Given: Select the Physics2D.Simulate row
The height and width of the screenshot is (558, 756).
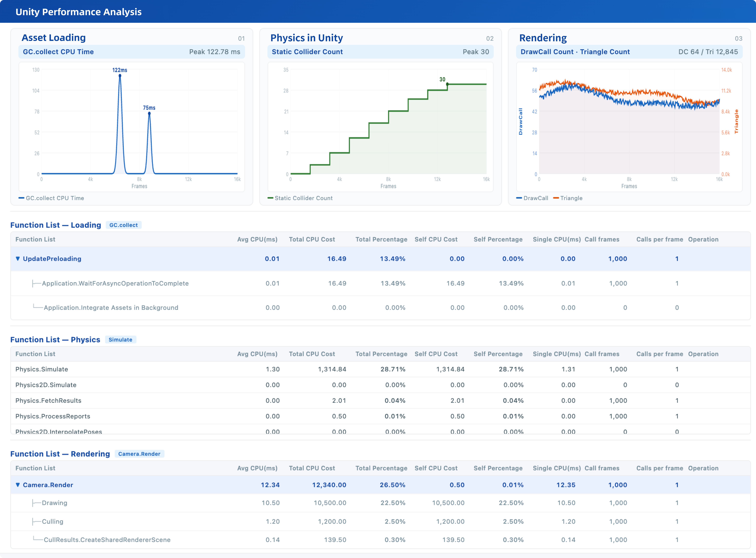Looking at the screenshot, I should 380,385.
